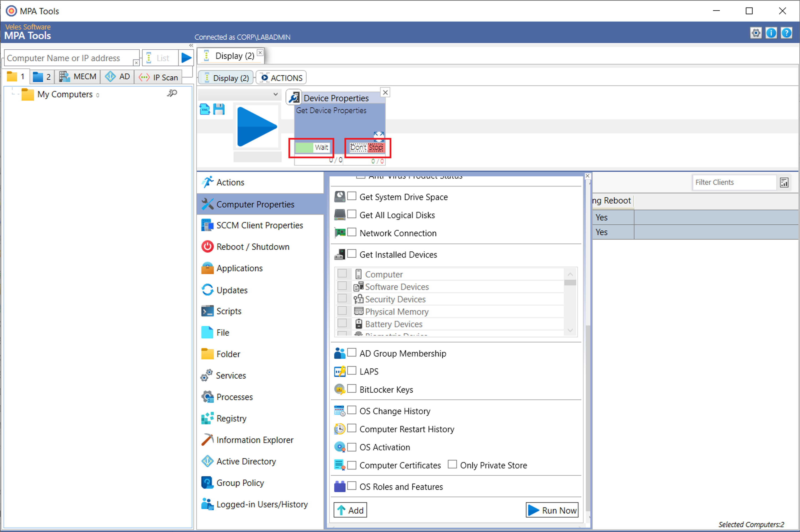The image size is (800, 532).
Task: Collapse the left panel with double chevron
Action: (x=191, y=45)
